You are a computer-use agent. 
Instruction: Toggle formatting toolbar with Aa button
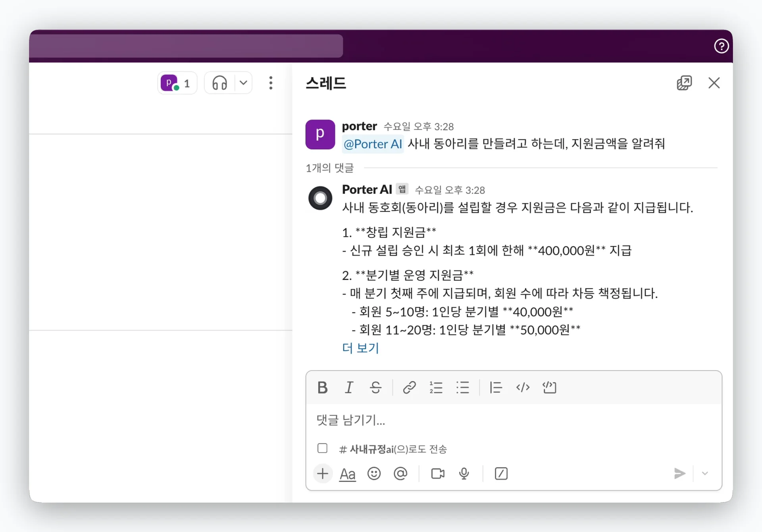click(x=347, y=474)
